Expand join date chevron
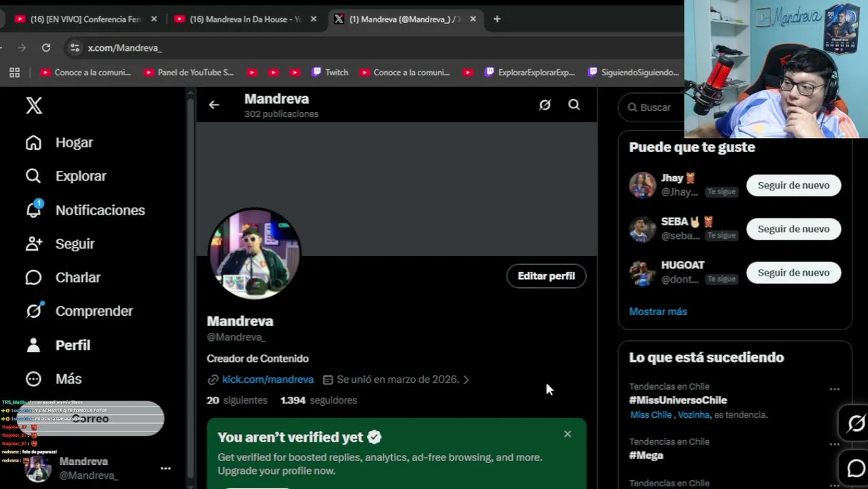This screenshot has height=489, width=868. 466,380
